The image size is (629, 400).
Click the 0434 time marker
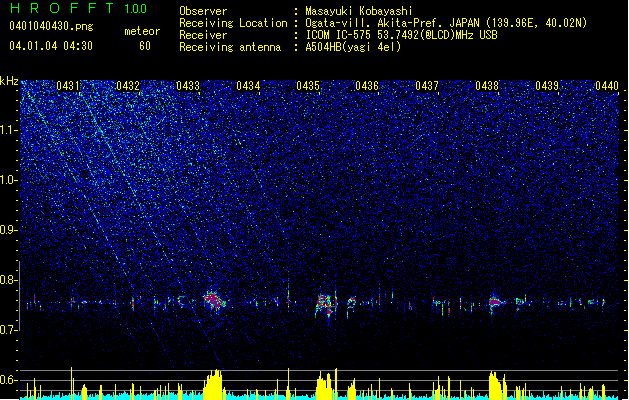pyautogui.click(x=248, y=86)
